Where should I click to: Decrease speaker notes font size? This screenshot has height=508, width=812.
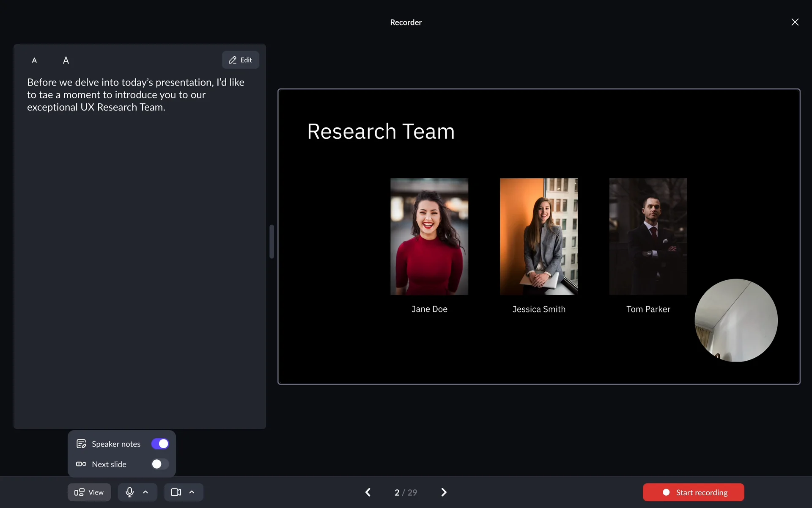(x=34, y=61)
